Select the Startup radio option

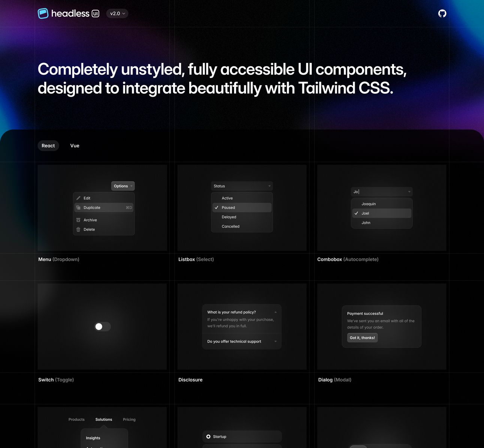coord(242,436)
